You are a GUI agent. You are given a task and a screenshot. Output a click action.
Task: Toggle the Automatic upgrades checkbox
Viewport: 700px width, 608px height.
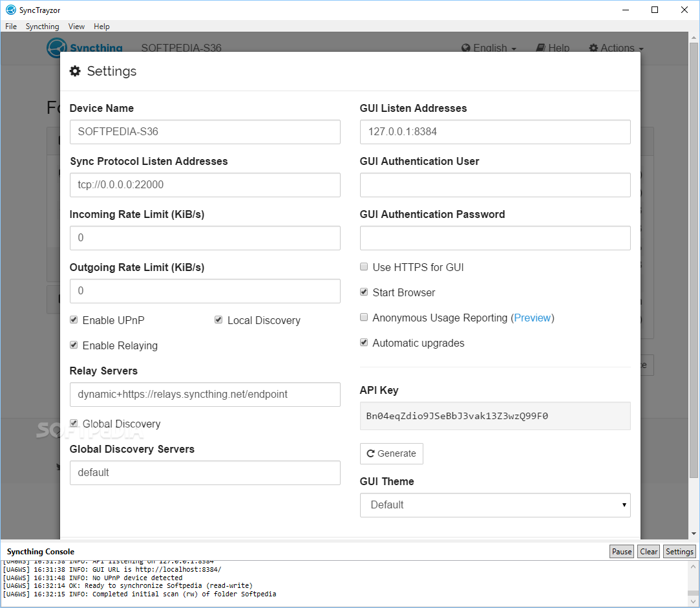[x=364, y=343]
